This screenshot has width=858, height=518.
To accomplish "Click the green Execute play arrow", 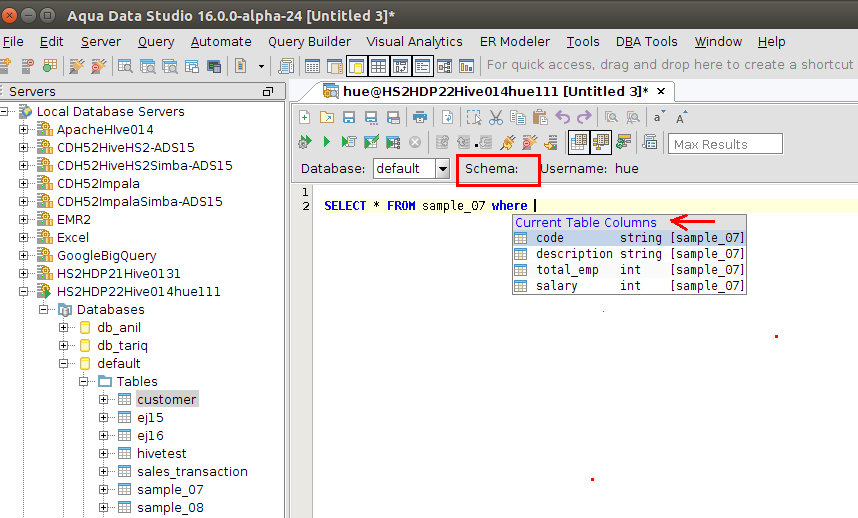I will pos(327,142).
